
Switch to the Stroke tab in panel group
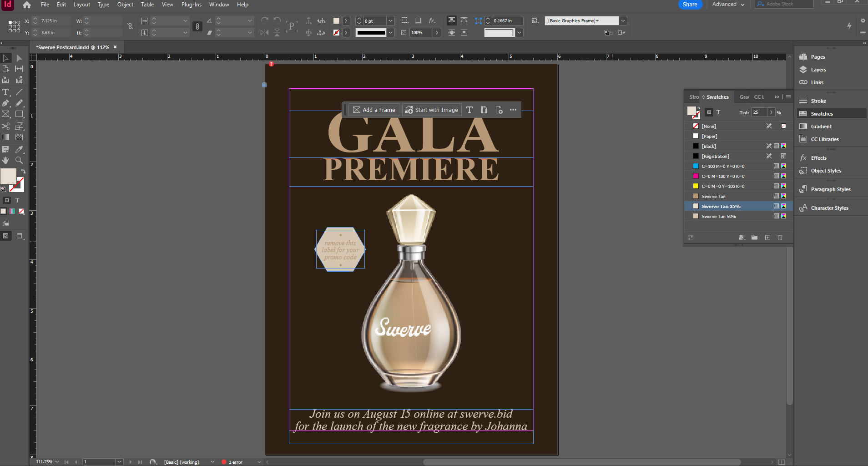pos(693,96)
